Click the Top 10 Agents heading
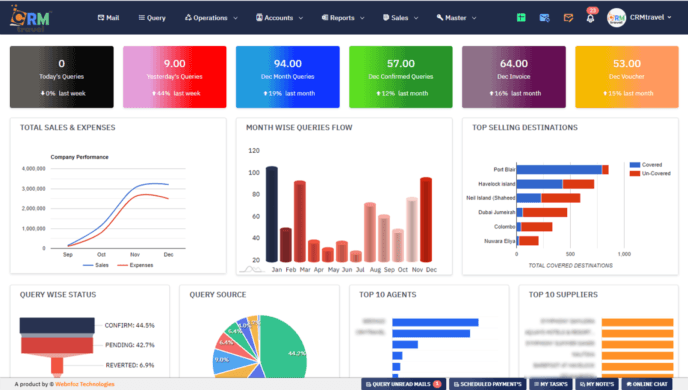 [x=388, y=295]
